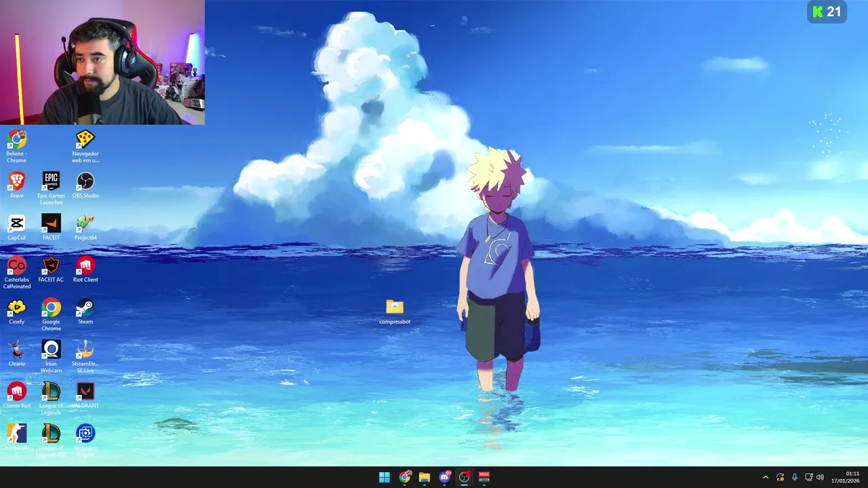Select the Cliente Riot desktop icon

(x=17, y=395)
